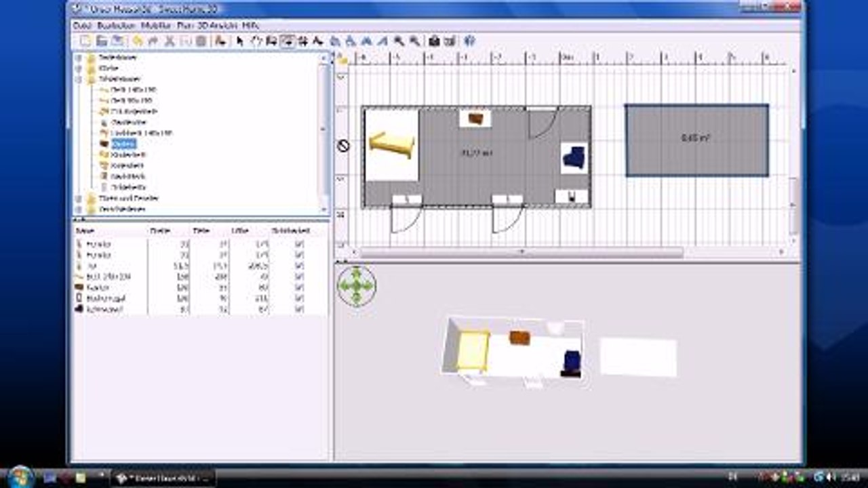This screenshot has width=868, height=488.
Task: Toggle bold text style icon
Action: tap(366, 41)
